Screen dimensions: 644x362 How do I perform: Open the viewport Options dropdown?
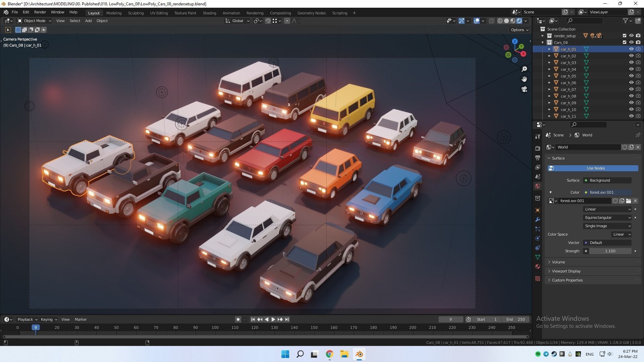519,30
